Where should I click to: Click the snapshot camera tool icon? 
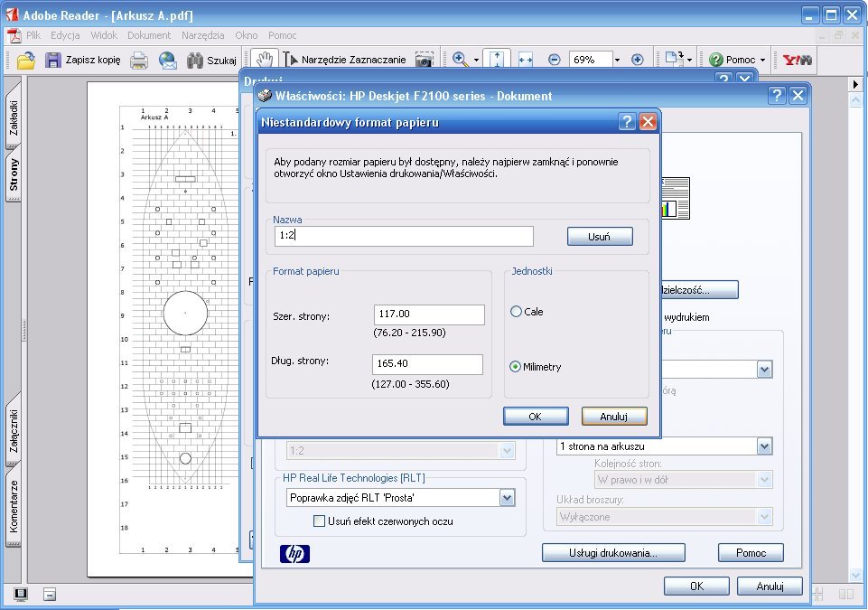(x=424, y=61)
